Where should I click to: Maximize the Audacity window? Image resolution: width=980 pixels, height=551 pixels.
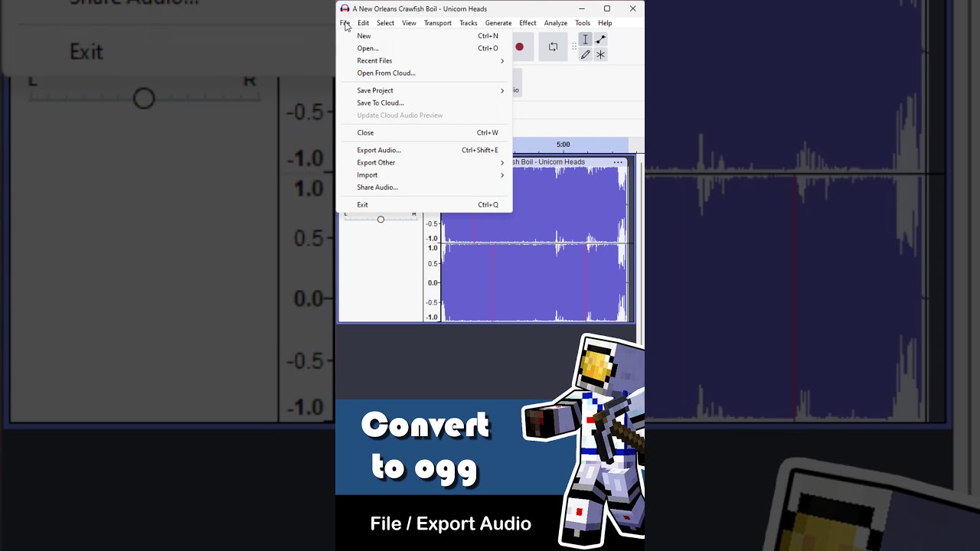tap(607, 8)
